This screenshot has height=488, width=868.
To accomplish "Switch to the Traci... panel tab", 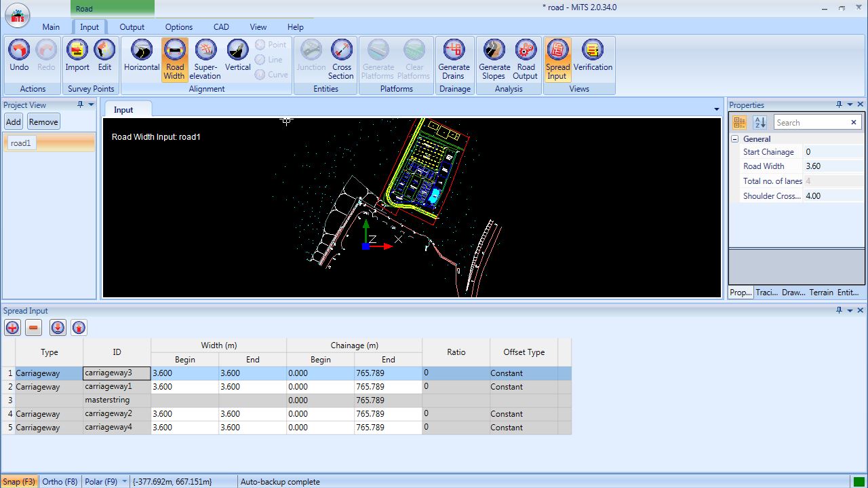I will (767, 293).
